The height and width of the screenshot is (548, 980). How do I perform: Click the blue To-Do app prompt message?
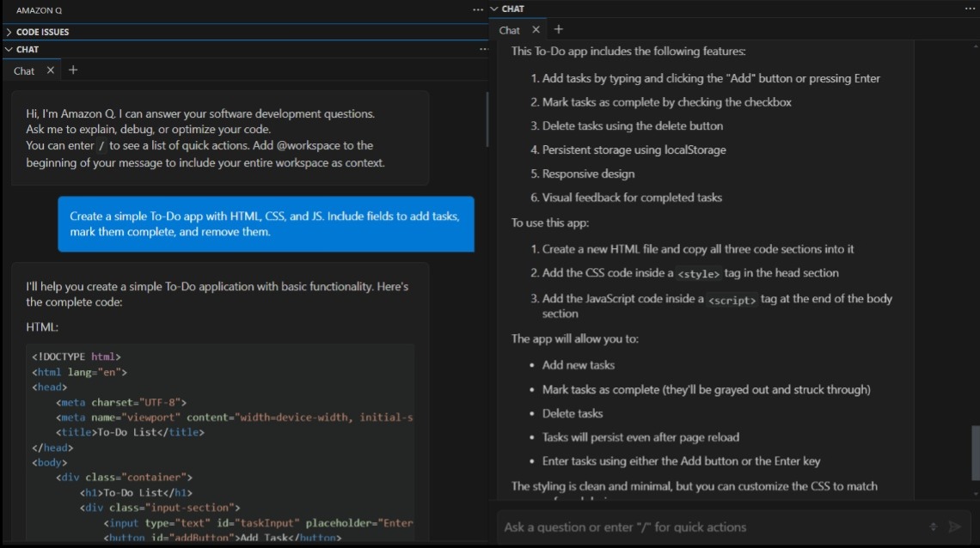(266, 224)
